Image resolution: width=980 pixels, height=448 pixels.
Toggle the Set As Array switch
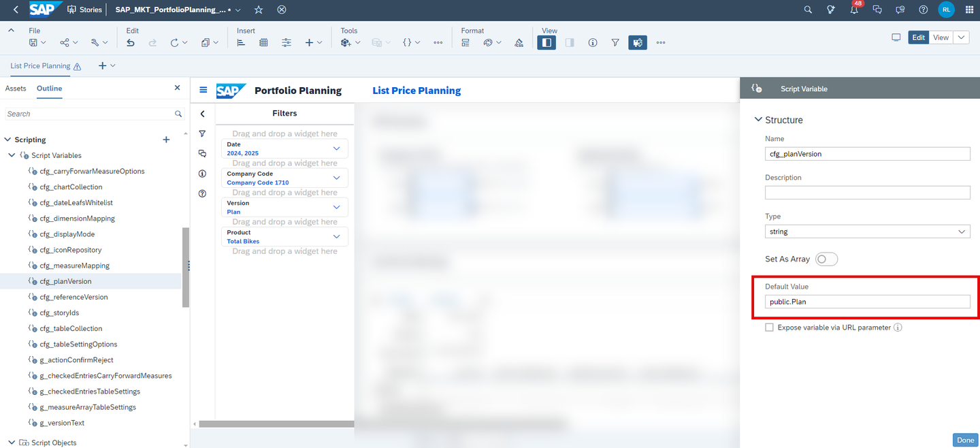pos(826,259)
